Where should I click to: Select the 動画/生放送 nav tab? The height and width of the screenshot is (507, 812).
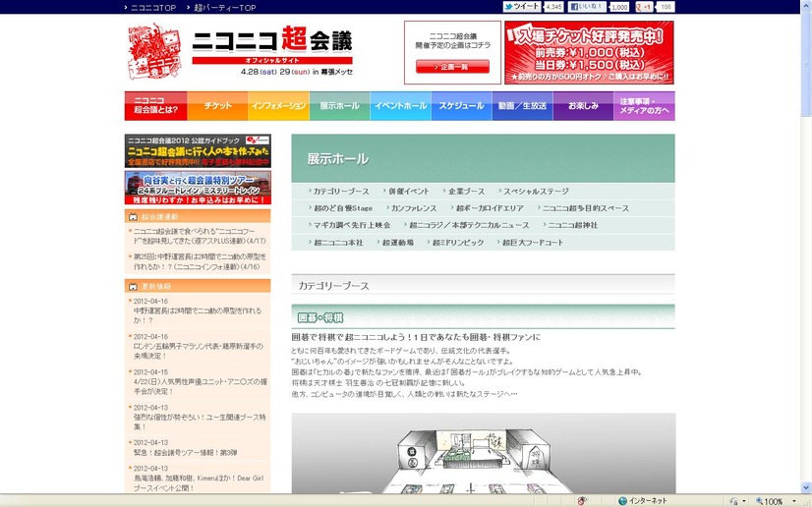523,105
